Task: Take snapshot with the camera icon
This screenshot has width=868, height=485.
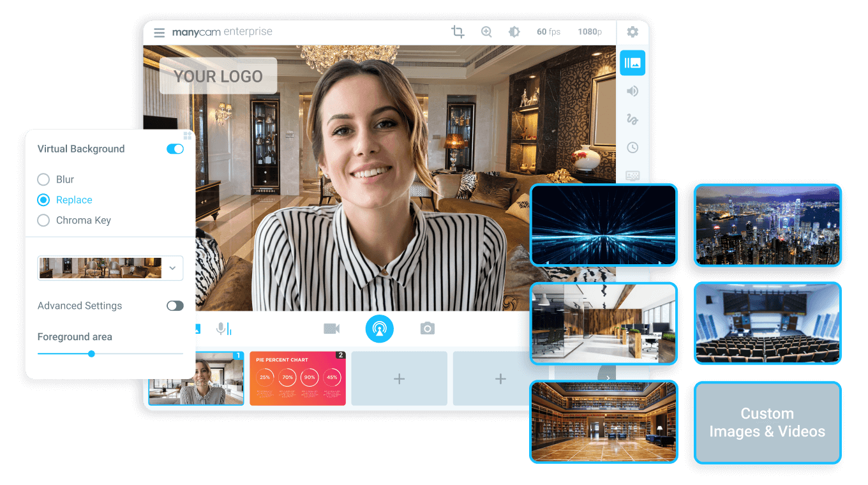Action: [427, 329]
